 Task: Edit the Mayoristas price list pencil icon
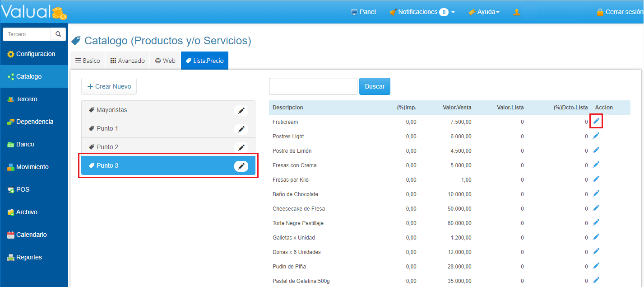coord(241,110)
